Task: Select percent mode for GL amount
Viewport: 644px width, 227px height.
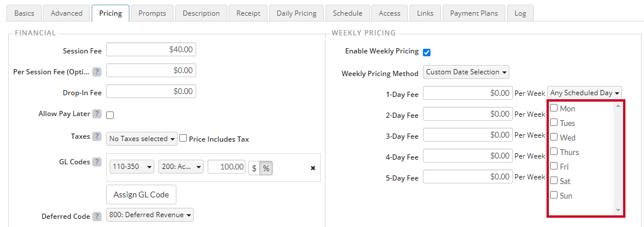Action: pyautogui.click(x=266, y=168)
